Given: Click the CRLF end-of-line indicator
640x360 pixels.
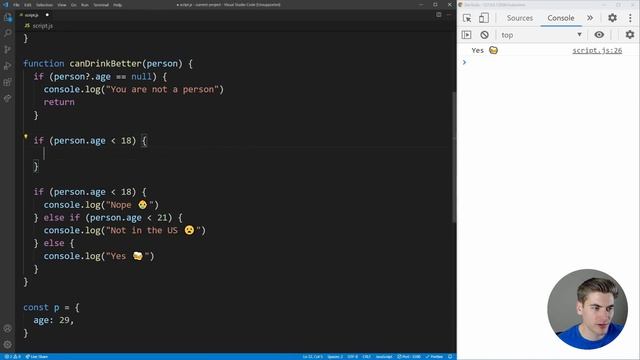Looking at the screenshot, I should coord(367,357).
